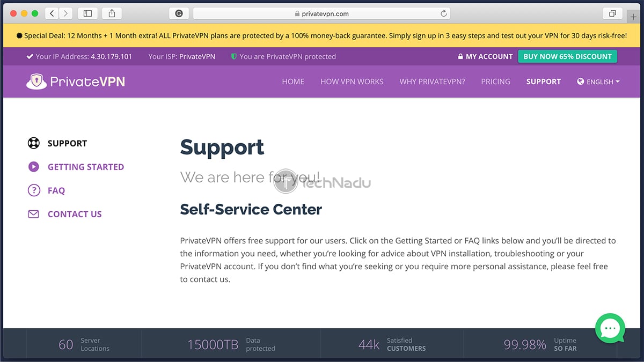Click the Contact Us envelope icon
644x362 pixels.
(x=33, y=213)
